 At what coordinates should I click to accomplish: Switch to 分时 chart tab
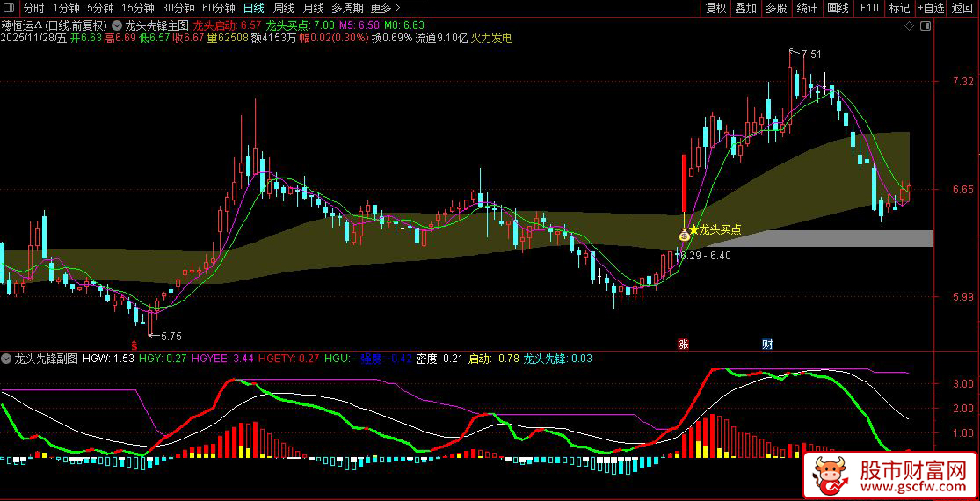coord(33,8)
